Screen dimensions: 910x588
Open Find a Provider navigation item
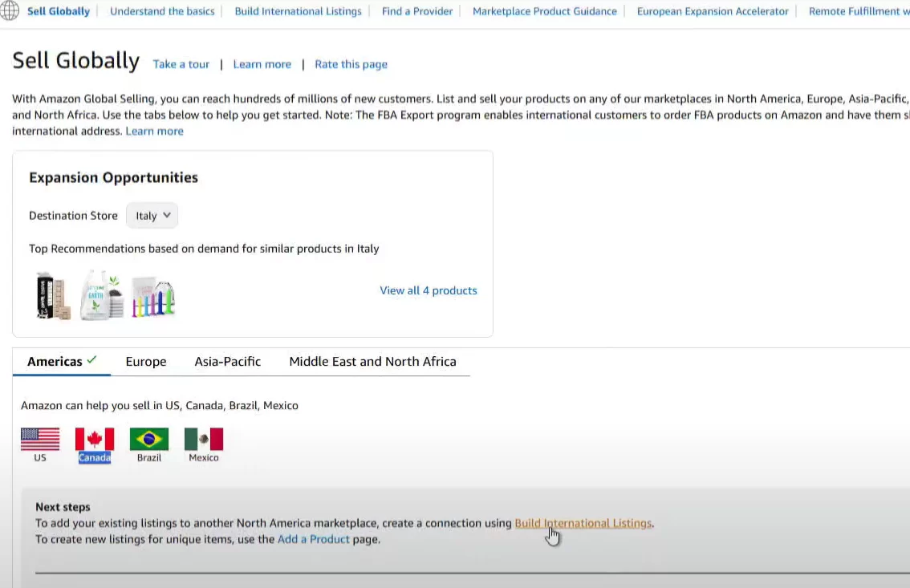416,11
